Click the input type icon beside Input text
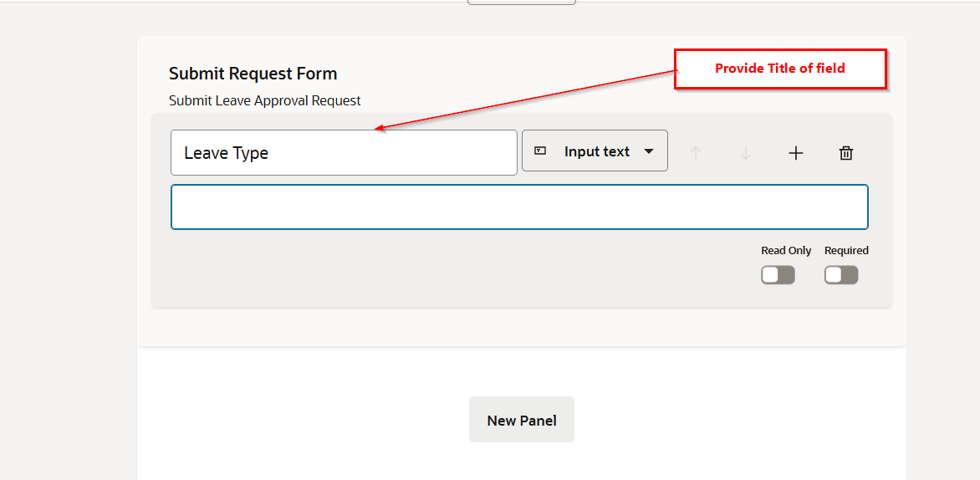This screenshot has height=480, width=980. click(x=540, y=151)
